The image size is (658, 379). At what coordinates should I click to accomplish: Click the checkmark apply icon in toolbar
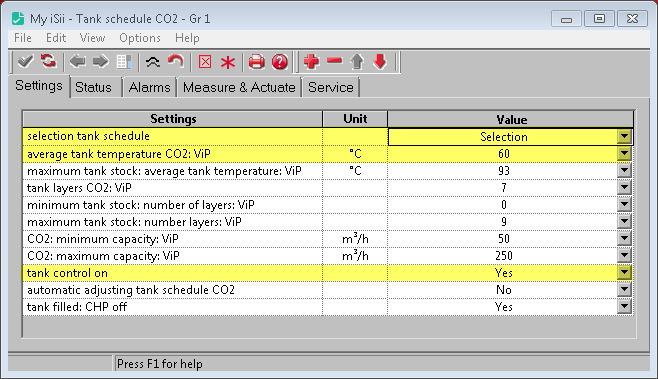click(x=25, y=62)
